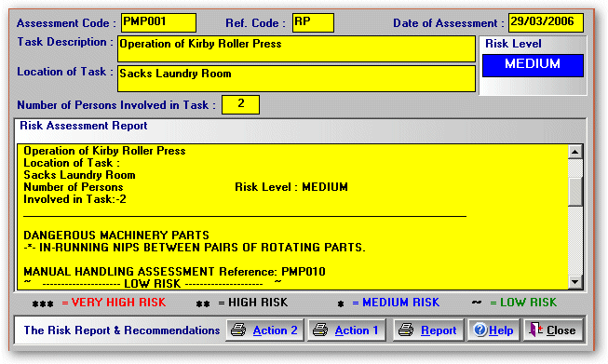Click 'Sacks Laundry Room' line in report

pyautogui.click(x=79, y=175)
